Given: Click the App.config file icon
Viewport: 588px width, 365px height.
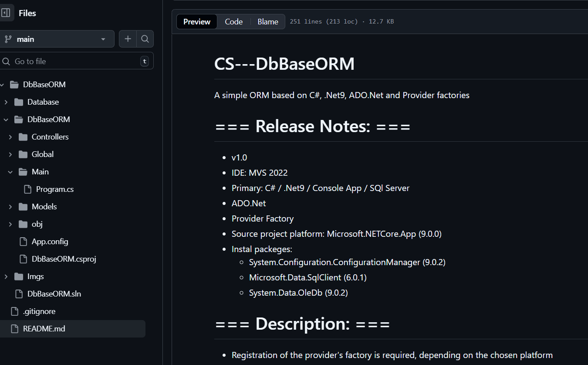Looking at the screenshot, I should (23, 242).
